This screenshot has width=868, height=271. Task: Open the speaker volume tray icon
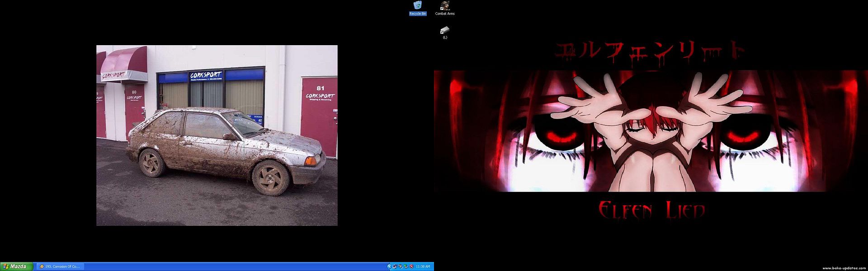tap(400, 266)
